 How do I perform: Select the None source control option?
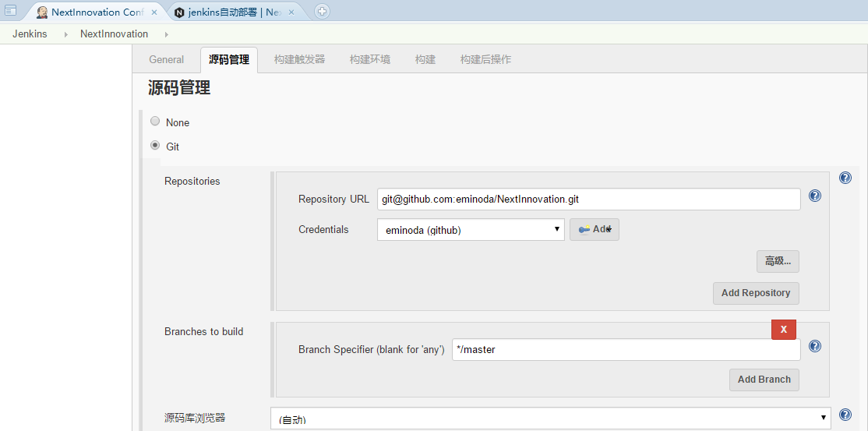[x=155, y=122]
